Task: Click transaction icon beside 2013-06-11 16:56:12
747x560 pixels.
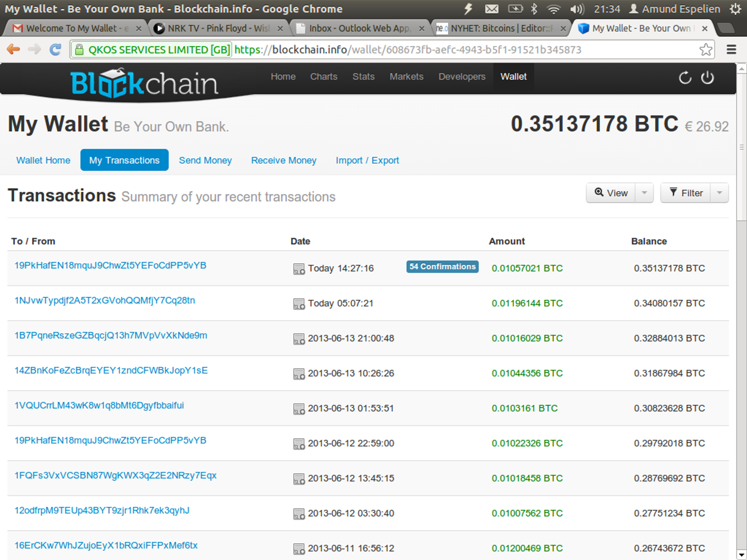Action: (299, 549)
